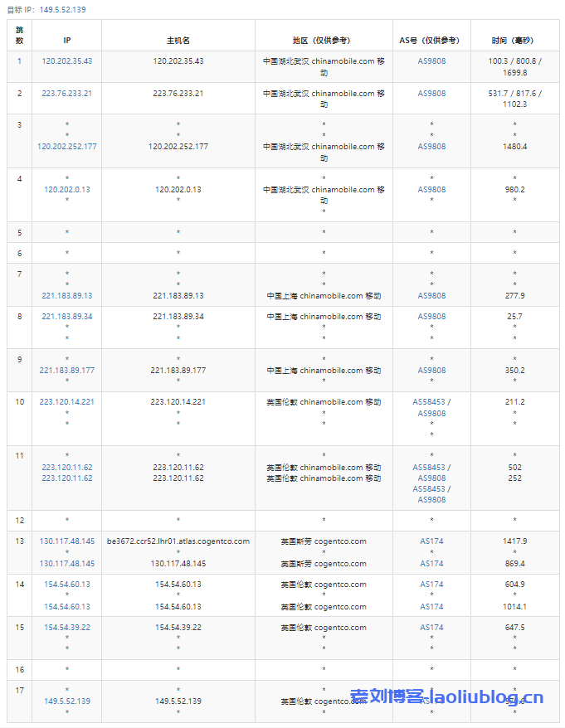Click IP link 154.54.39.22 in hop 15
This screenshot has width=565, height=728.
(x=66, y=628)
